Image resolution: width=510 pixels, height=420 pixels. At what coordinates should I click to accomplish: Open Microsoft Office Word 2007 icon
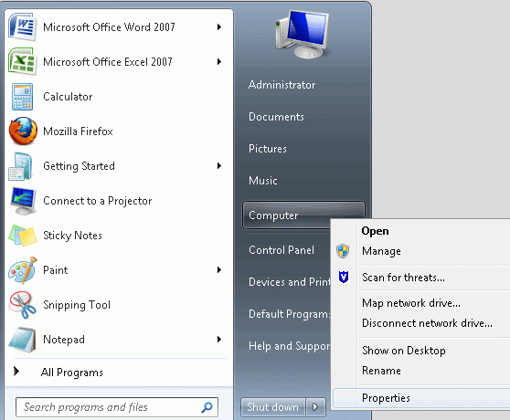click(x=22, y=27)
